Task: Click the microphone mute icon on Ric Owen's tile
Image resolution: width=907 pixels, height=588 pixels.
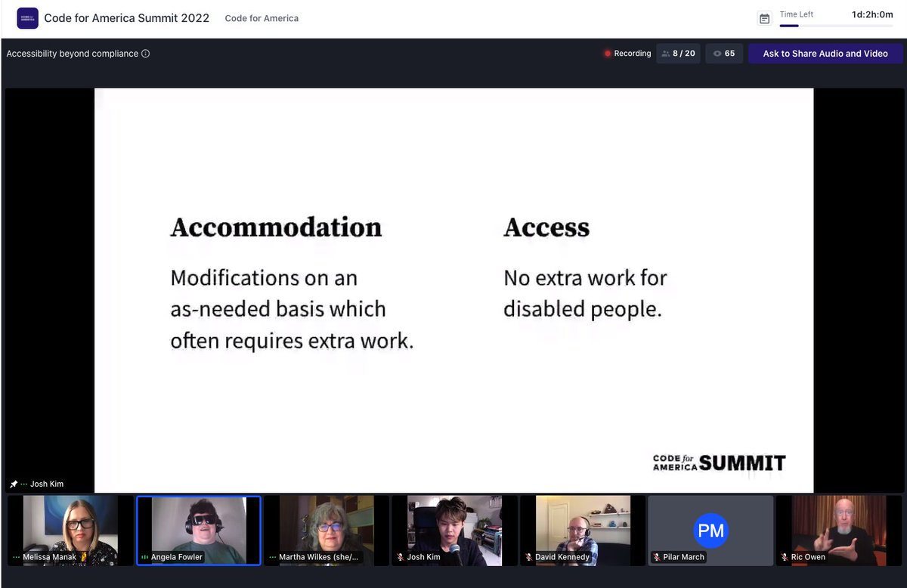Action: 785,557
